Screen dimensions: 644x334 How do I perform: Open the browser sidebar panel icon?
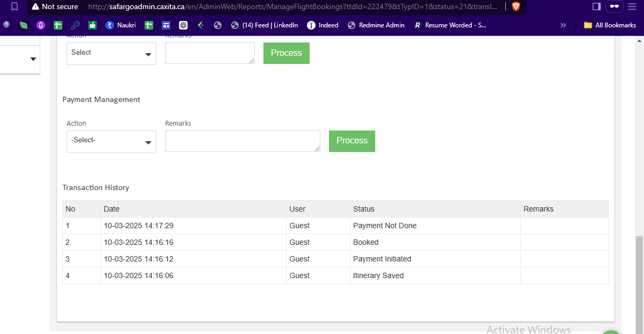pos(596,6)
